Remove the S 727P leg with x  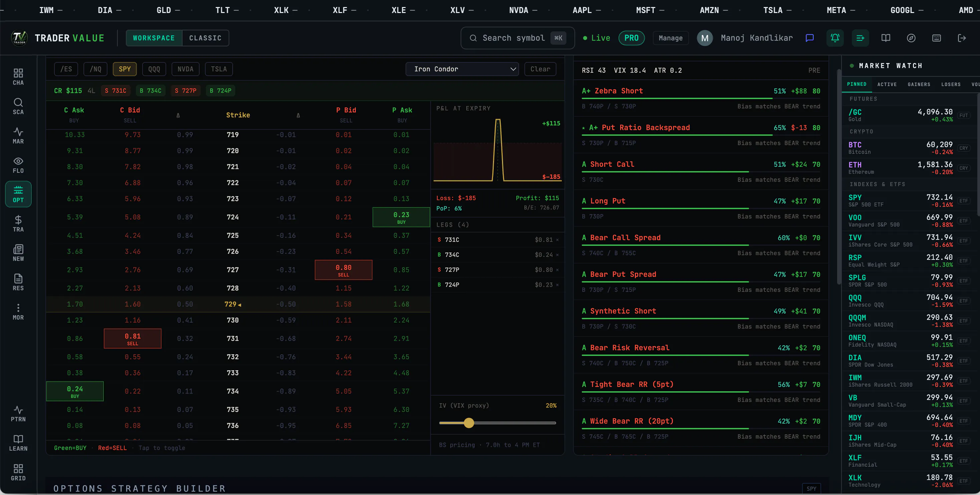(557, 270)
